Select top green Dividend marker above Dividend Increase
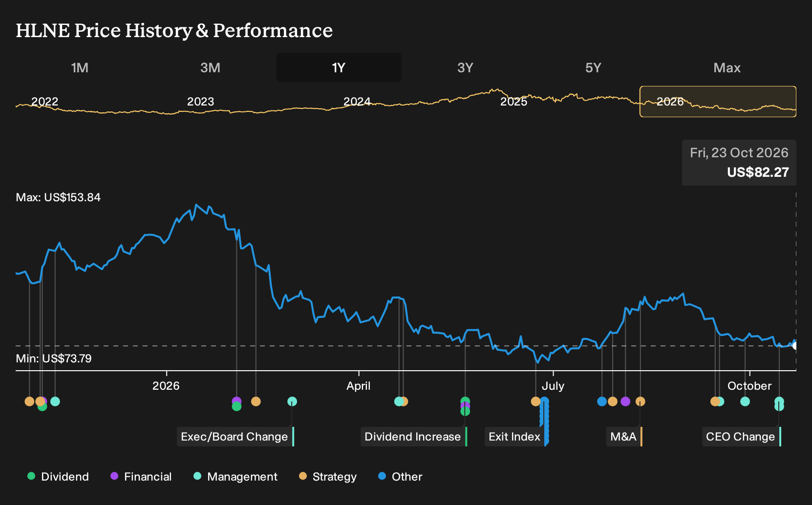Viewport: 812px width, 505px height. click(465, 401)
